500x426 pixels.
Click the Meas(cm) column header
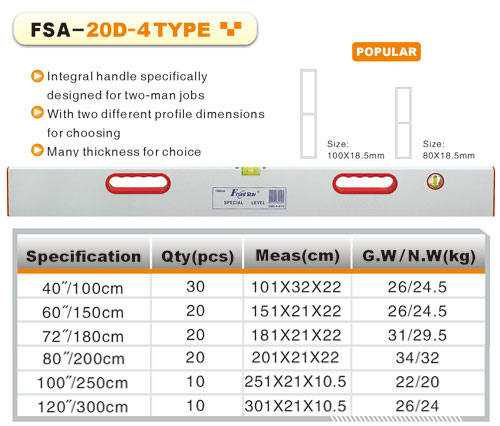(x=297, y=256)
